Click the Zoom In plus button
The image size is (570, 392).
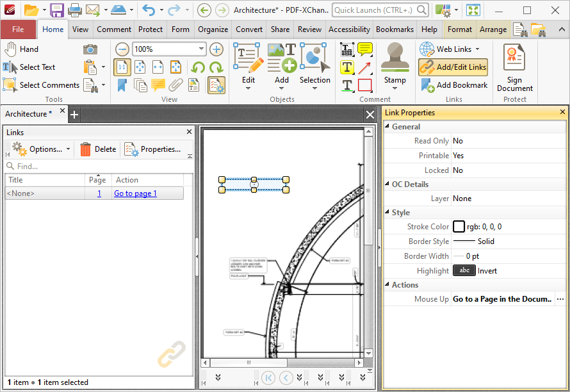[x=216, y=49]
